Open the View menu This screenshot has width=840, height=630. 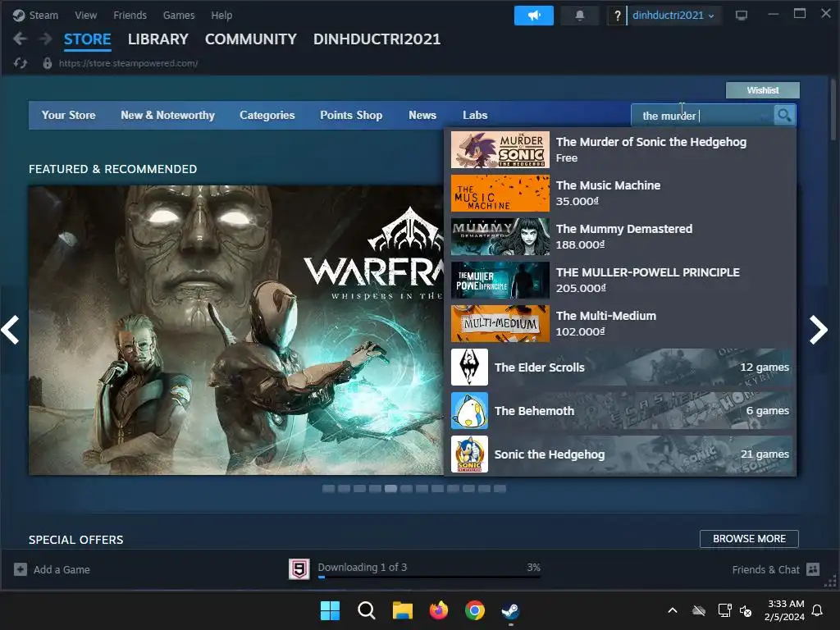click(x=85, y=16)
